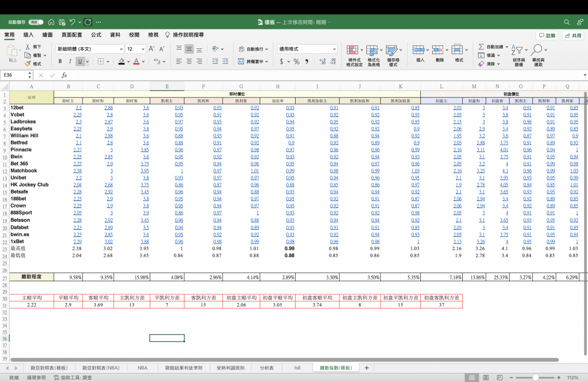The image size is (588, 382).
Task: Click the align text left icon
Action: tap(179, 61)
